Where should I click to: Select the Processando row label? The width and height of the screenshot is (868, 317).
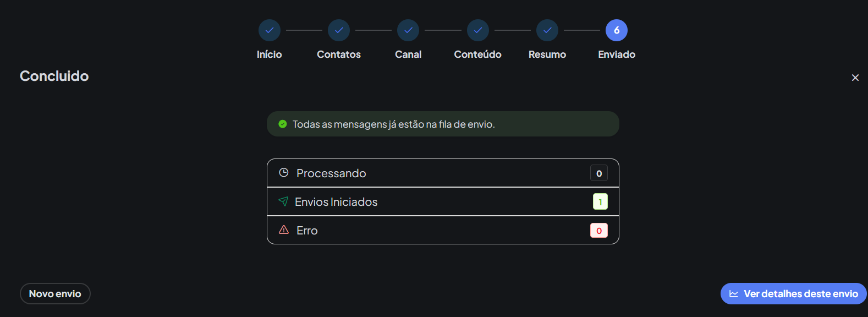click(x=331, y=173)
